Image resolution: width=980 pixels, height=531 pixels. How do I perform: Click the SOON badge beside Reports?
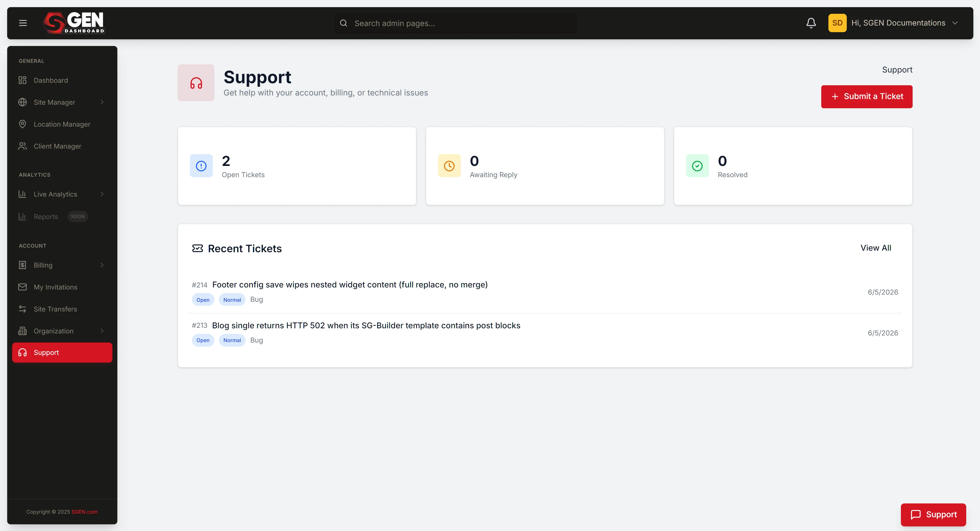pyautogui.click(x=78, y=216)
